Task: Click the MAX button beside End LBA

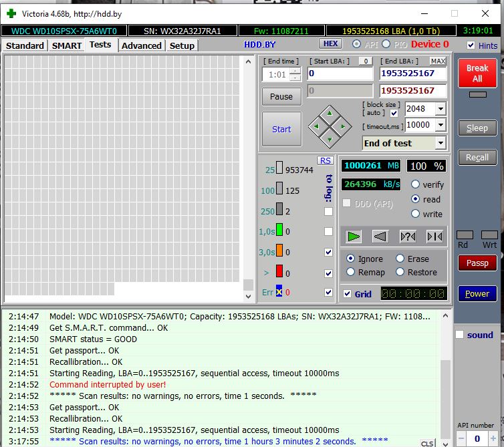Action: [438, 61]
